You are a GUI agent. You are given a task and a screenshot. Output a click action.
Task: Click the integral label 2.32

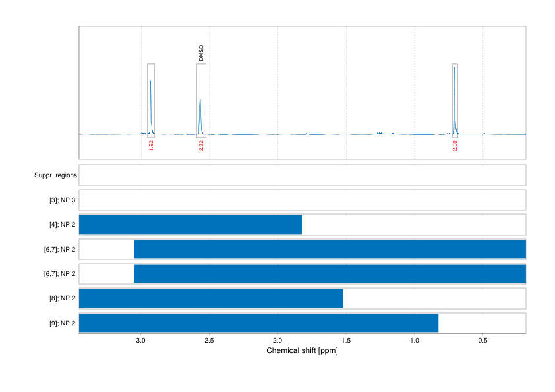pos(200,144)
